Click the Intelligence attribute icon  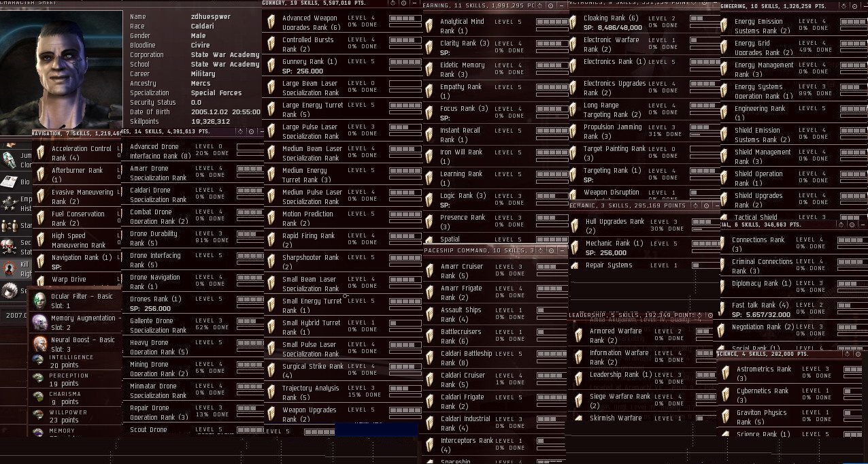click(x=38, y=360)
